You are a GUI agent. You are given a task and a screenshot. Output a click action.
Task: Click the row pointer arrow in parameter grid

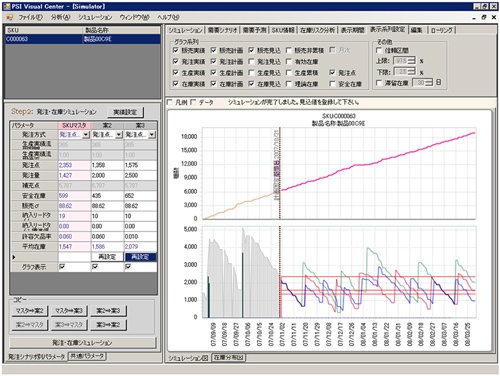tap(14, 257)
